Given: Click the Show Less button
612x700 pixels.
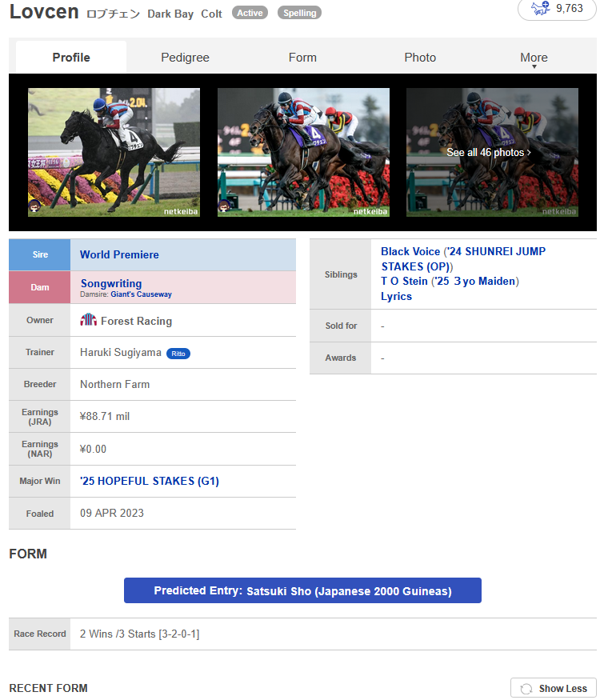Looking at the screenshot, I should click(x=554, y=688).
